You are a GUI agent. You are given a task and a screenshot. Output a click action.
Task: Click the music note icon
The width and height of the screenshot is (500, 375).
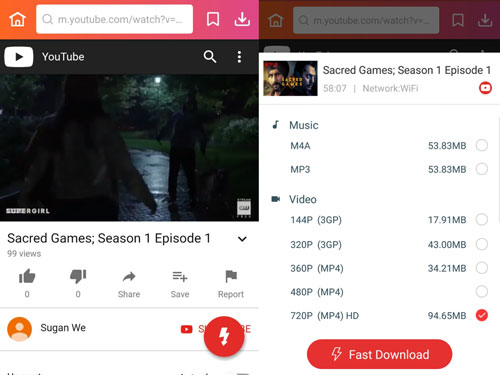pos(275,125)
